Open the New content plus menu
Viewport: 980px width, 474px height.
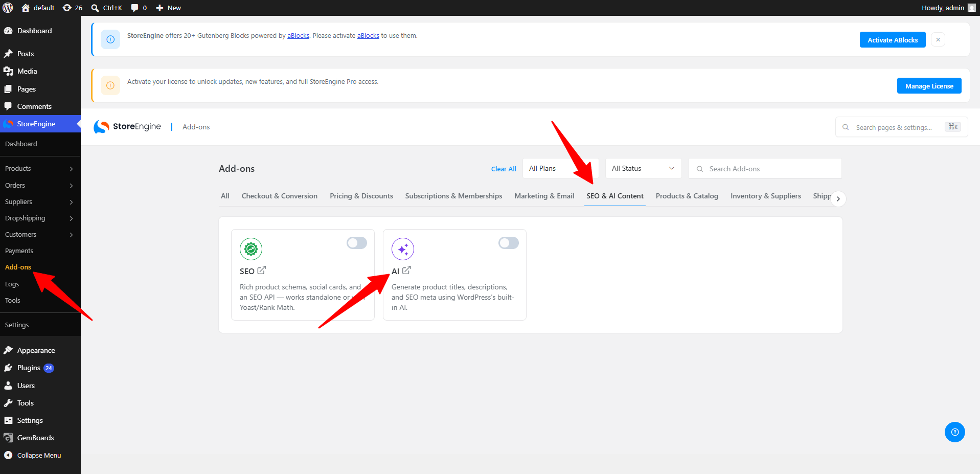coord(168,8)
